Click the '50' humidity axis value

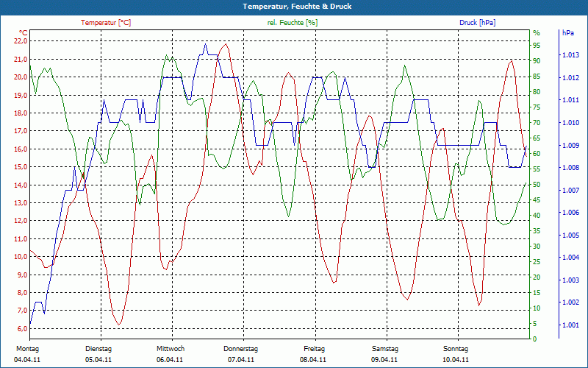537,185
